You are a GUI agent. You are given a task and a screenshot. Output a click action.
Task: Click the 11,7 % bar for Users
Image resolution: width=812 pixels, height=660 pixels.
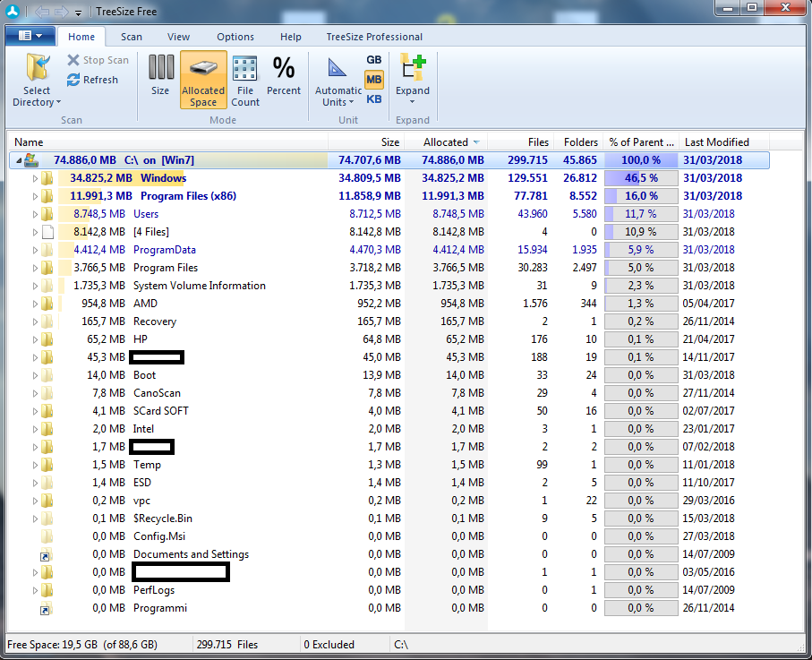[641, 214]
